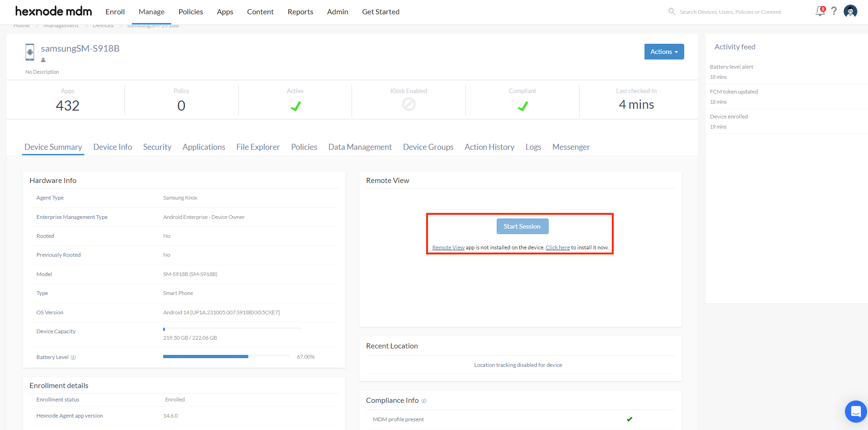Open the Get Started menu

(x=381, y=12)
